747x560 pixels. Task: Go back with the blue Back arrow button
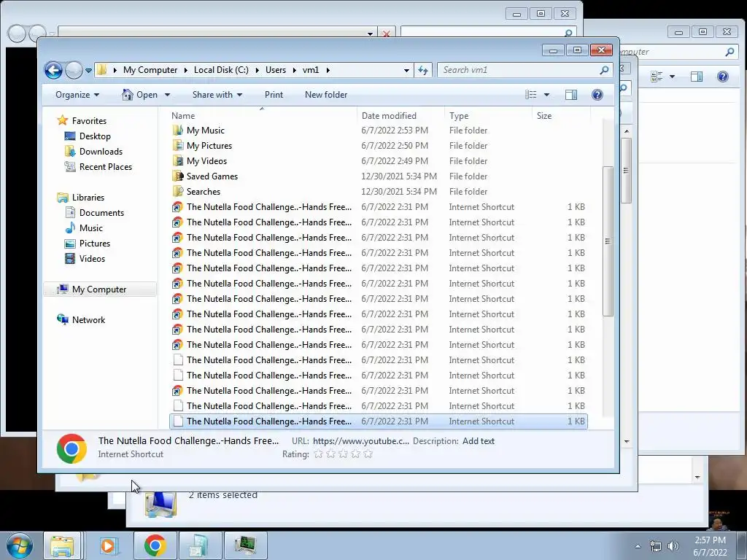53,70
